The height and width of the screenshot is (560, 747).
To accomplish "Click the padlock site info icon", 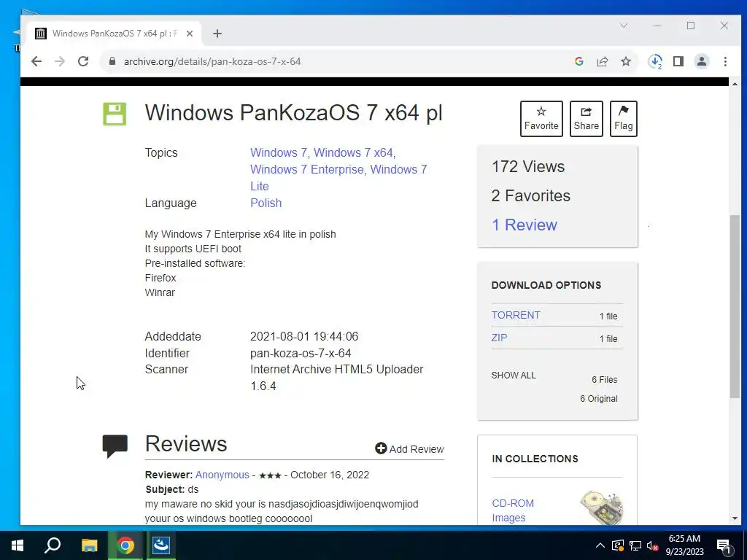I will pos(112,61).
